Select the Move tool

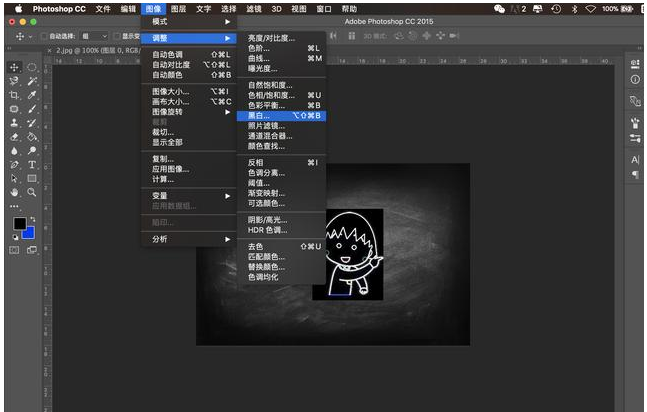coord(14,67)
